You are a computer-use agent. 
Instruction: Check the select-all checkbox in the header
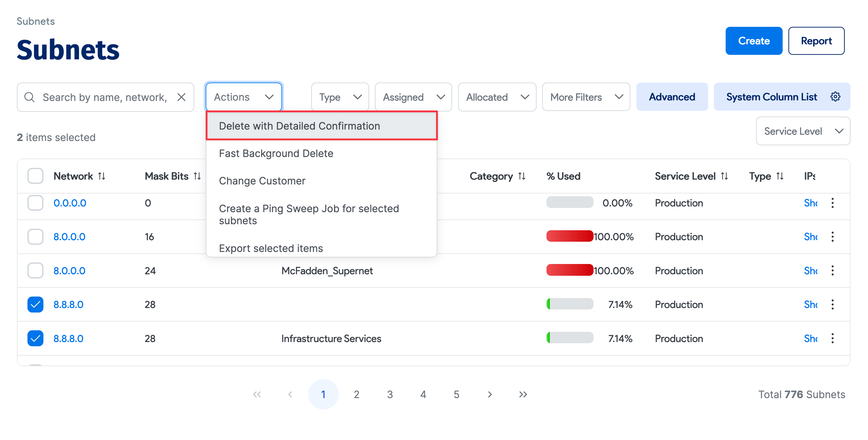[35, 176]
